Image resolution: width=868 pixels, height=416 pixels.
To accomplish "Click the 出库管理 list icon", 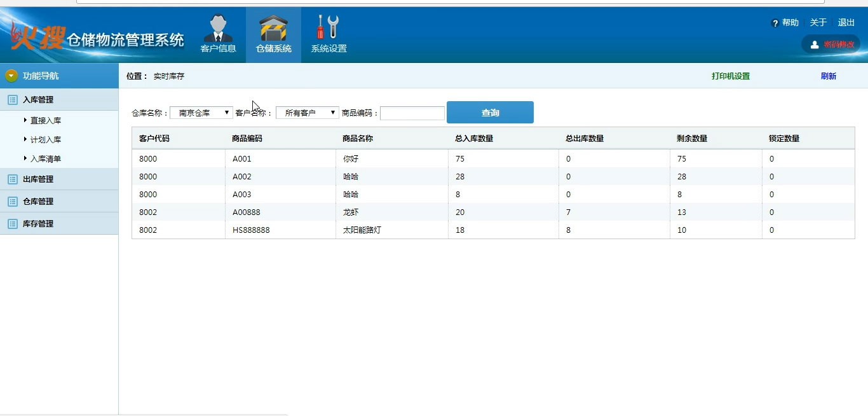I will pos(13,179).
